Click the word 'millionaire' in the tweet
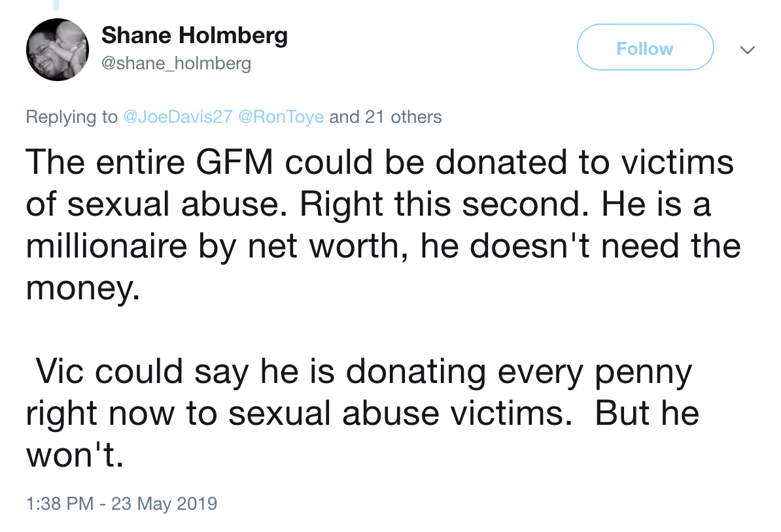 pos(107,246)
